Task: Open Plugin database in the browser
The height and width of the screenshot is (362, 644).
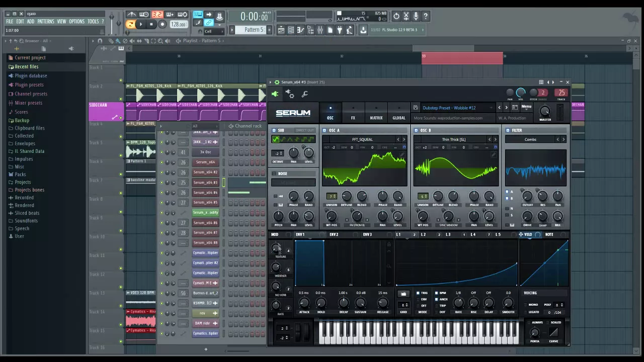Action: pos(31,76)
